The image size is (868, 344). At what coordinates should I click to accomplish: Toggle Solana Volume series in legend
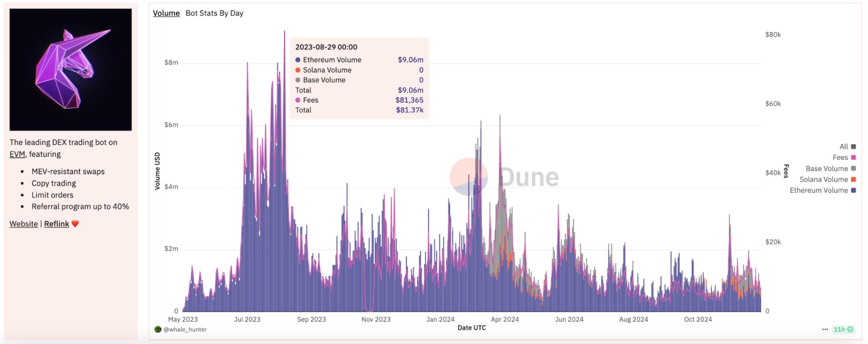click(823, 179)
